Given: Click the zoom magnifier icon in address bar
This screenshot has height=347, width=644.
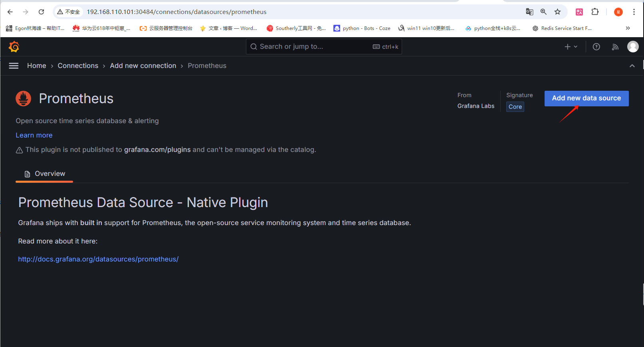Looking at the screenshot, I should pos(543,12).
